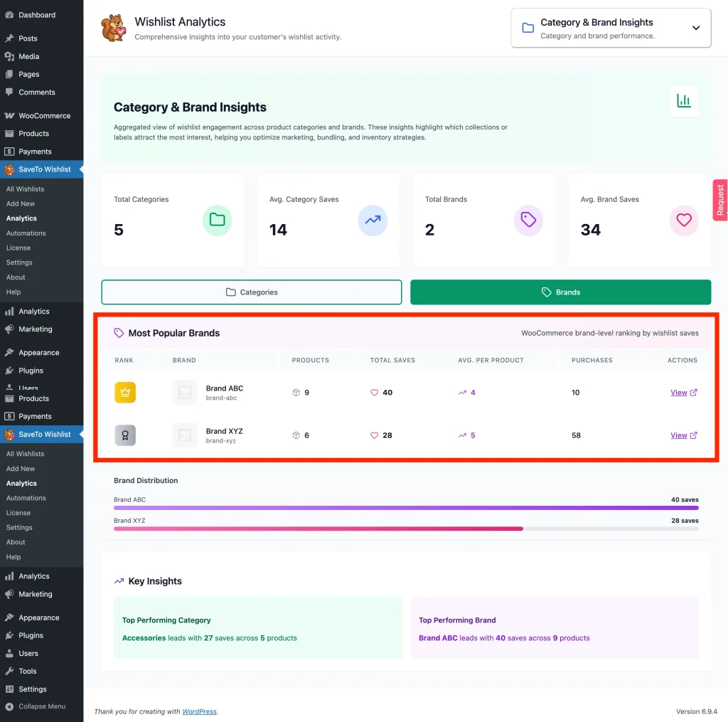The width and height of the screenshot is (728, 722).
Task: Click the Brand XYZ pink distribution bar
Action: tap(318, 529)
